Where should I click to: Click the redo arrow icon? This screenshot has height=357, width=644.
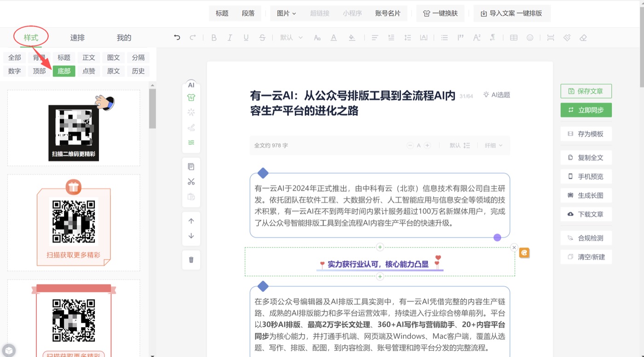pyautogui.click(x=193, y=38)
